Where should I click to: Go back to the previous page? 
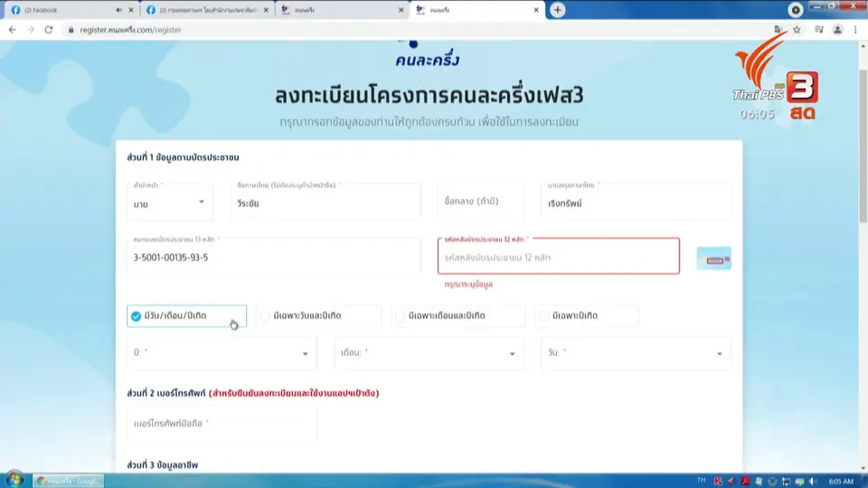(12, 30)
